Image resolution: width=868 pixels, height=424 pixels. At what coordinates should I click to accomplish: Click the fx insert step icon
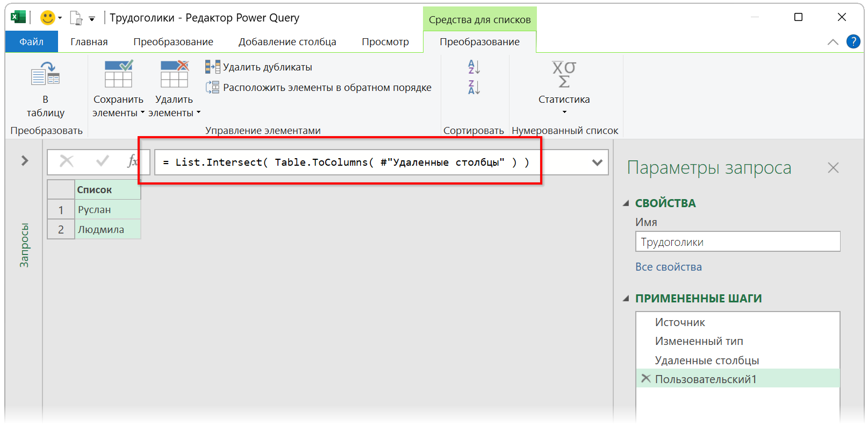[132, 161]
